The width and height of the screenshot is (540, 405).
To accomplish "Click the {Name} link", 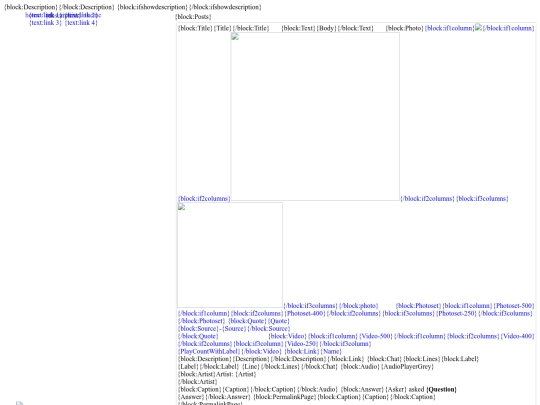I will click(x=331, y=351).
